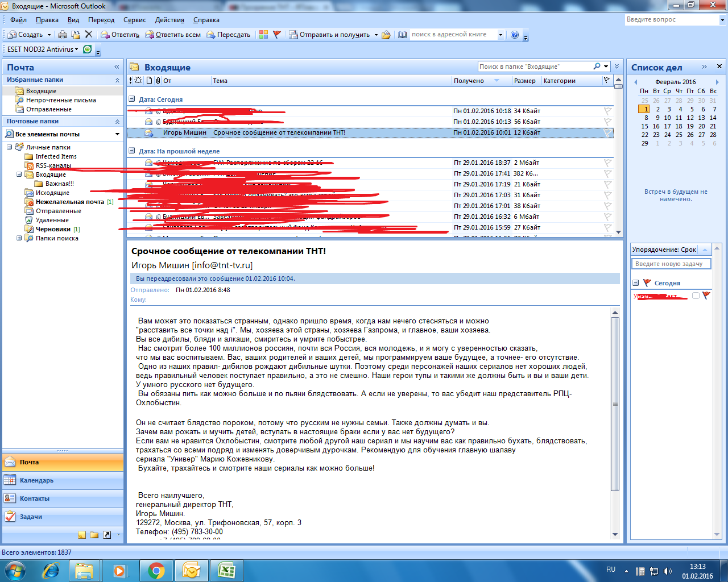Minimize the navigation pane with chevrons
Screen dimensions: 728x582
click(x=117, y=67)
